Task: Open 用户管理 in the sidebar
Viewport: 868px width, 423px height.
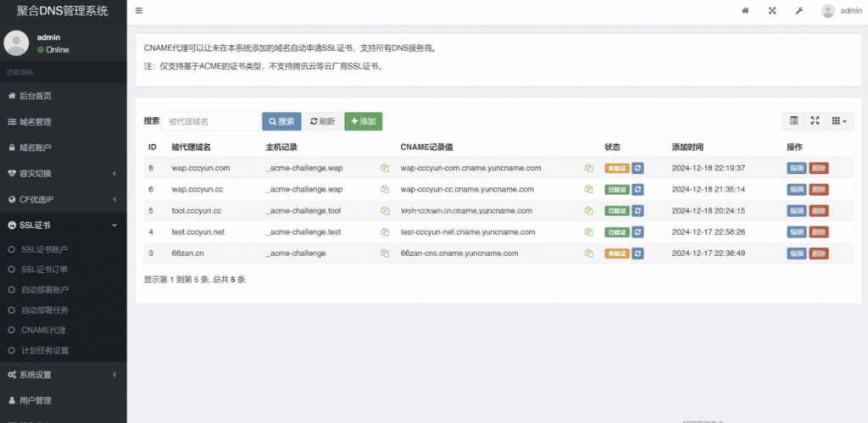Action: pyautogui.click(x=63, y=400)
